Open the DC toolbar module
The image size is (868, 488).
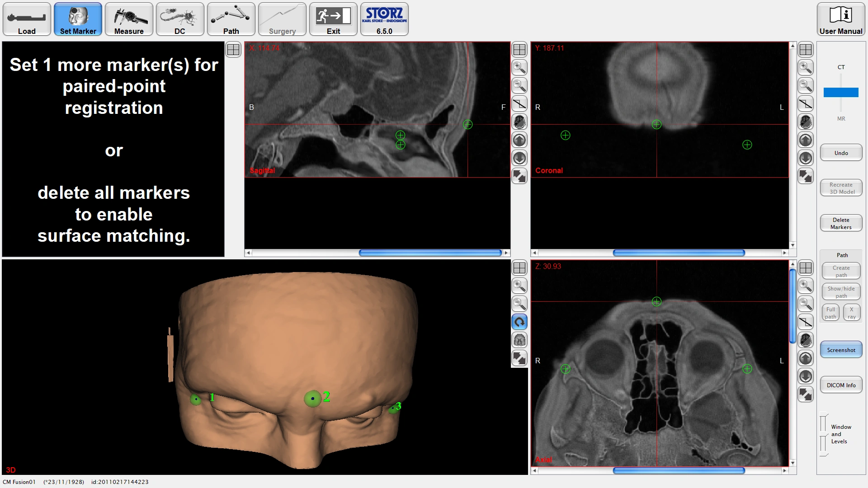point(180,19)
